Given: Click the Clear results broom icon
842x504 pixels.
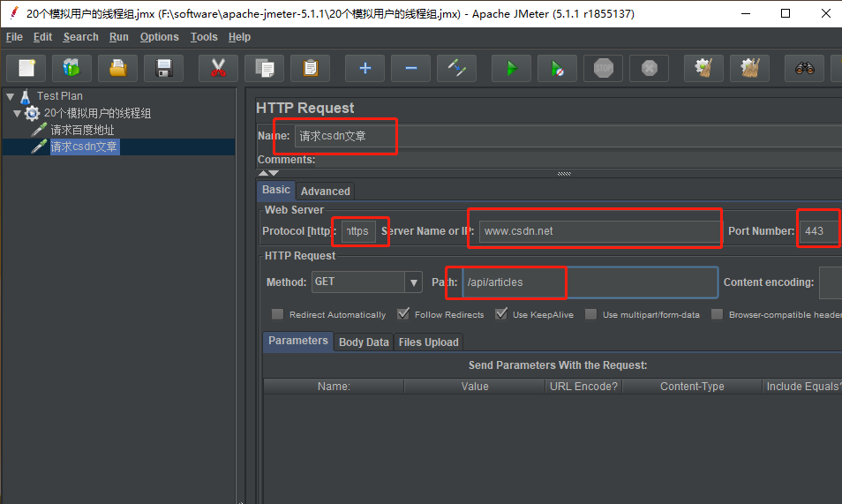Looking at the screenshot, I should [x=703, y=68].
